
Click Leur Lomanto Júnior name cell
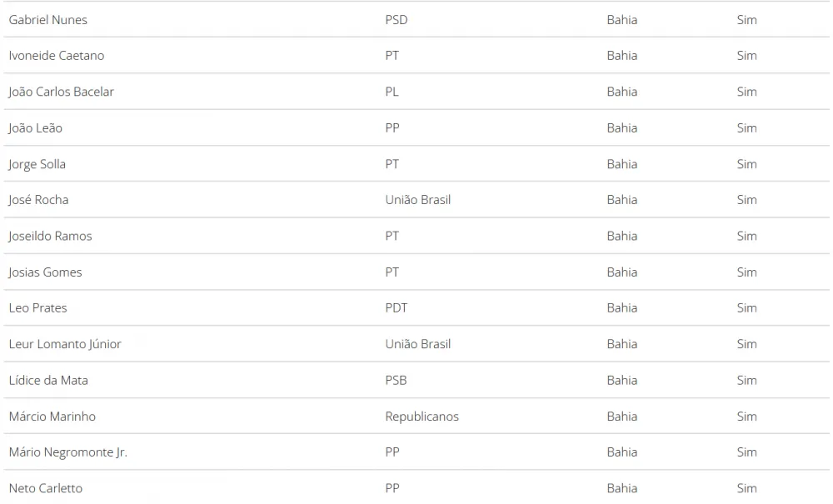pyautogui.click(x=65, y=344)
